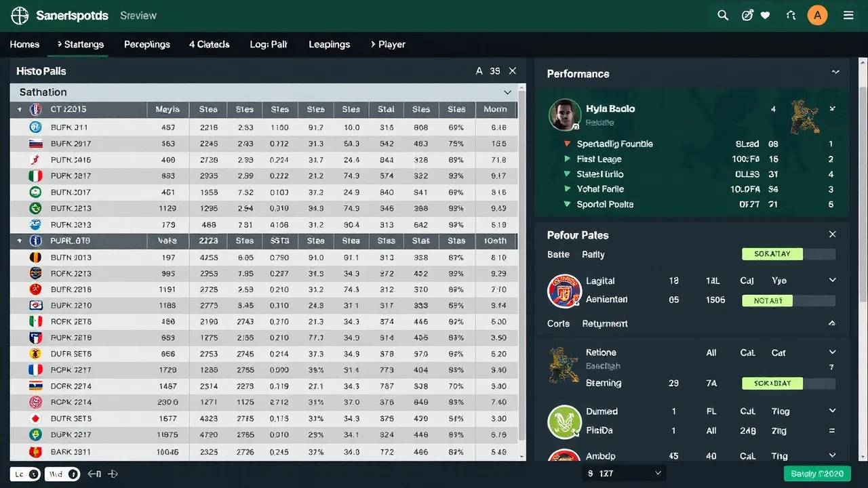Toggle the Lc switch in bottom bar
The height and width of the screenshot is (488, 868).
tap(25, 474)
